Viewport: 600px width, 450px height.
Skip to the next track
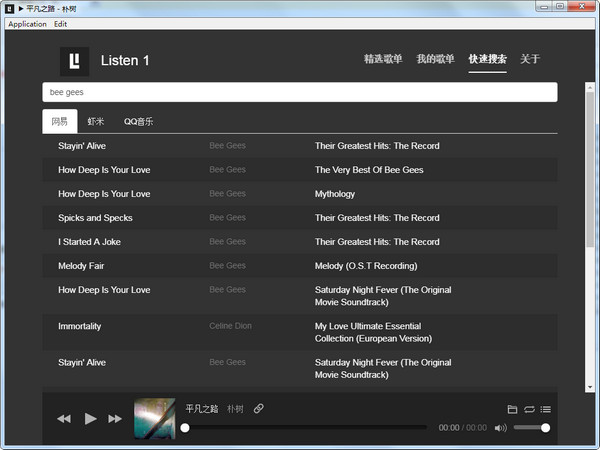[115, 419]
